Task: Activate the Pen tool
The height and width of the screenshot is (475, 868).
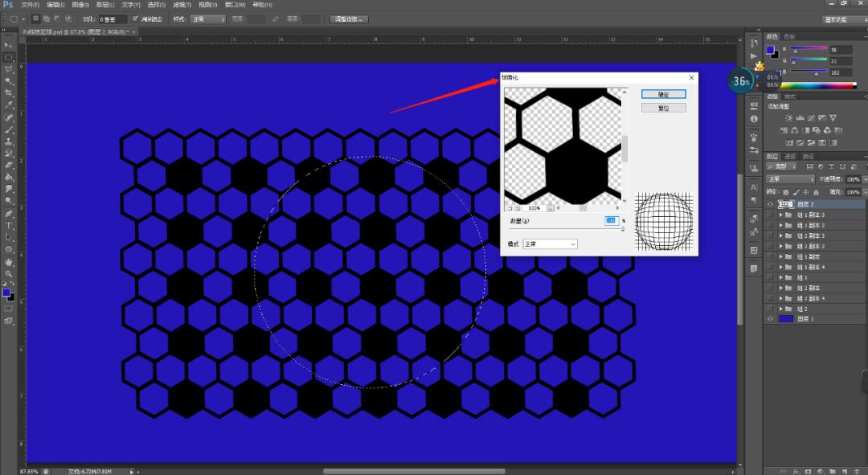Action: pos(9,214)
